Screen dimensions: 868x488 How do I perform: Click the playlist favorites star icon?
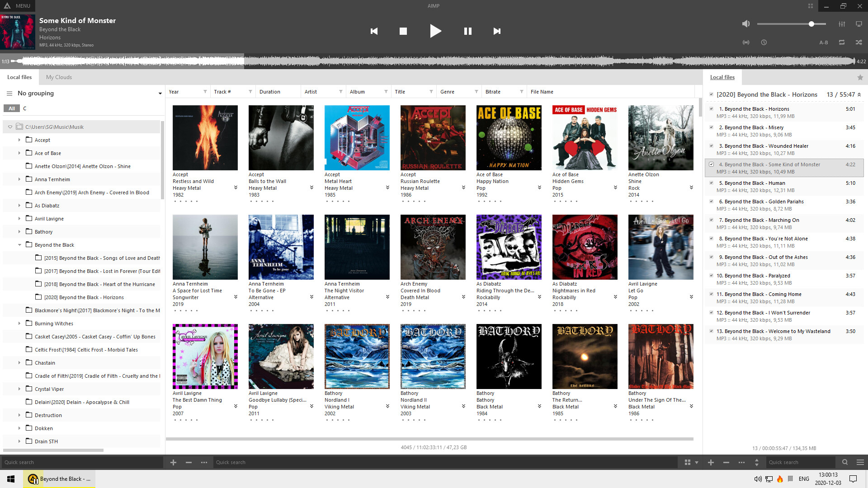pyautogui.click(x=860, y=78)
